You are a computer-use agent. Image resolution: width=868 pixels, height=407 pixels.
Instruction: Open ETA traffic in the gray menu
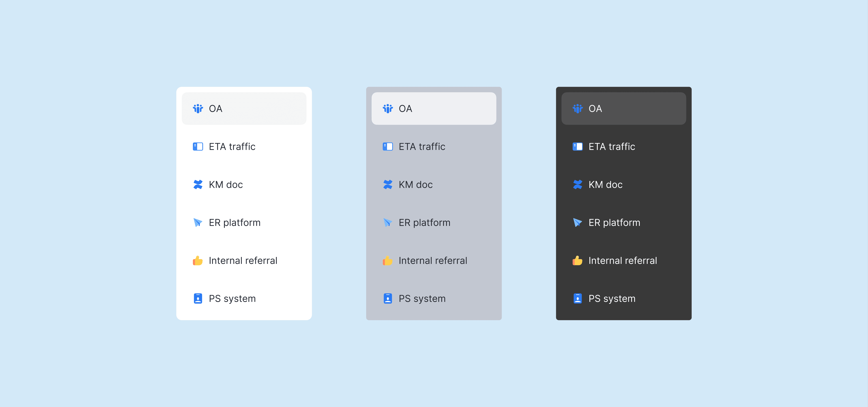(422, 147)
